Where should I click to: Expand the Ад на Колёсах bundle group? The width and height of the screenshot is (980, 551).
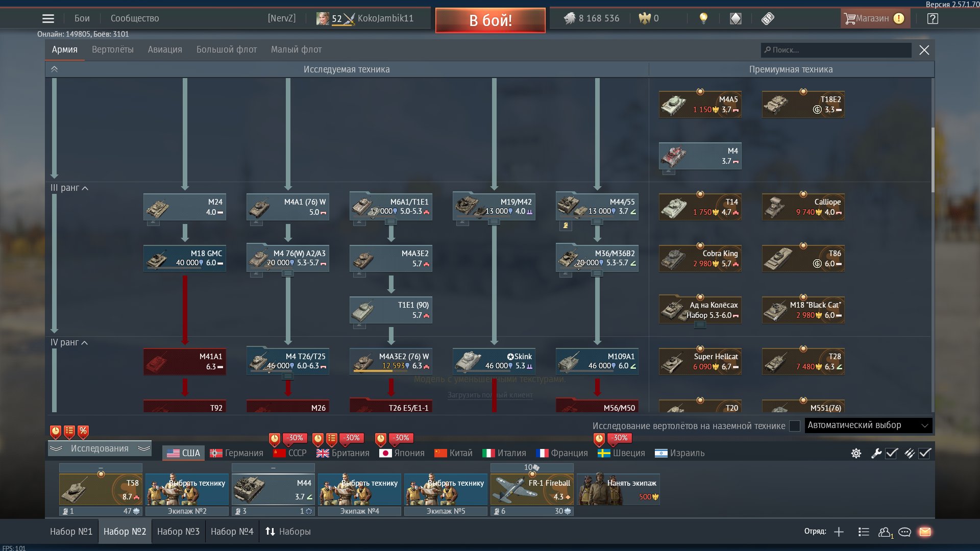coord(700,325)
